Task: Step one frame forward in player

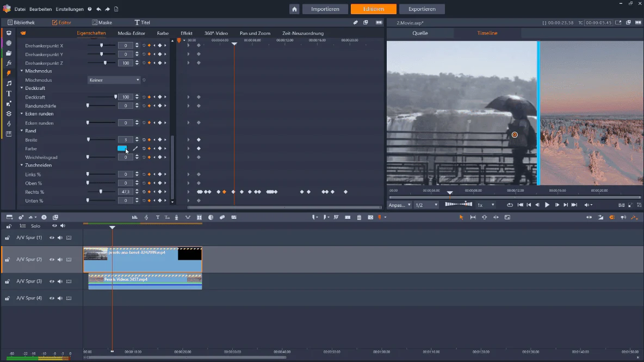Action: coord(557,205)
